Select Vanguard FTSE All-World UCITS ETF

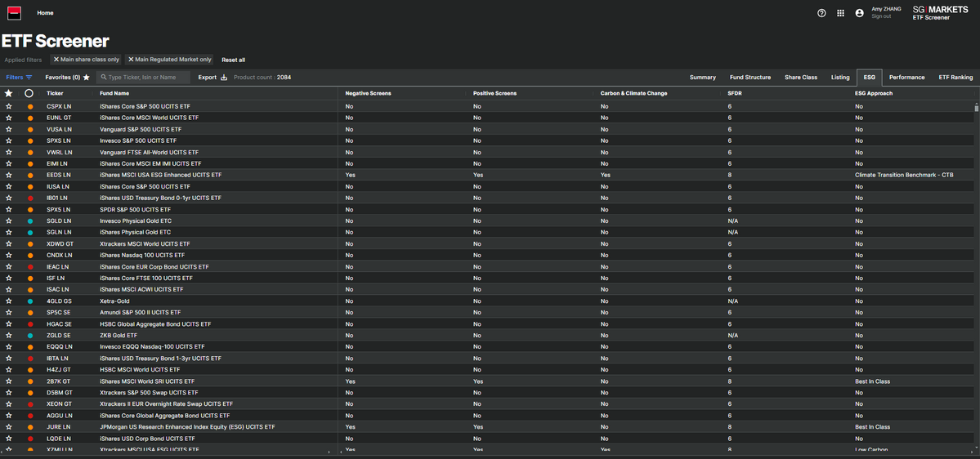149,152
